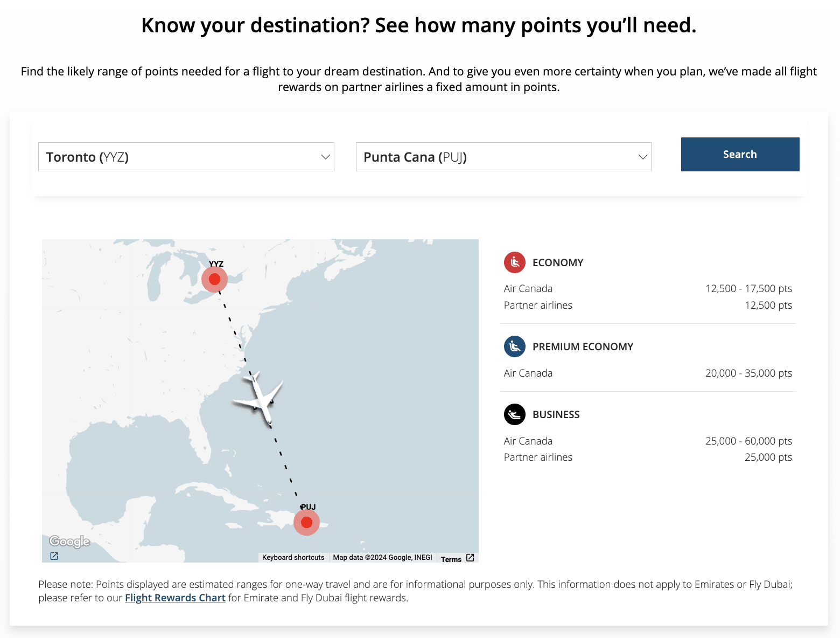840x638 pixels.
Task: Expand the Punta Cana (PUJ) destination dropdown
Action: click(x=503, y=157)
